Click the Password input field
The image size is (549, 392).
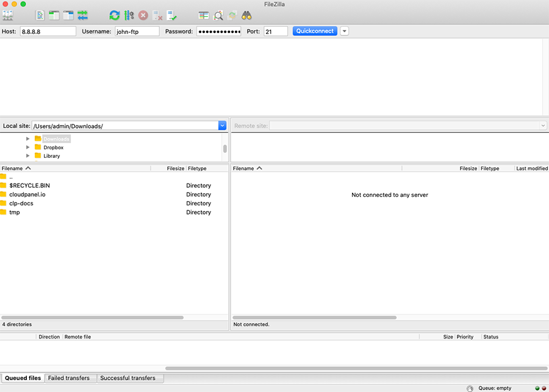218,31
